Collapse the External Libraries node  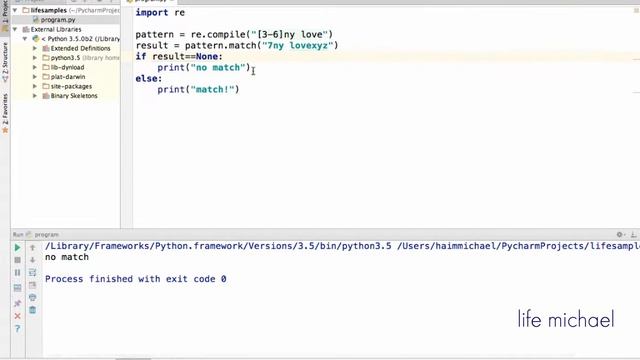(15, 29)
